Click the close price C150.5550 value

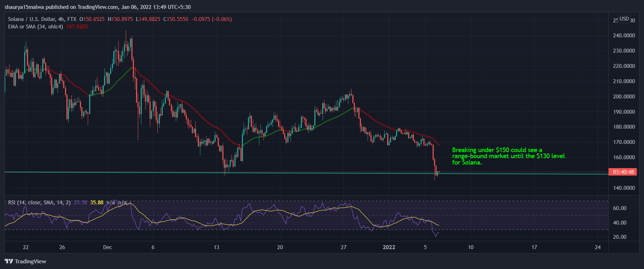pos(176,19)
